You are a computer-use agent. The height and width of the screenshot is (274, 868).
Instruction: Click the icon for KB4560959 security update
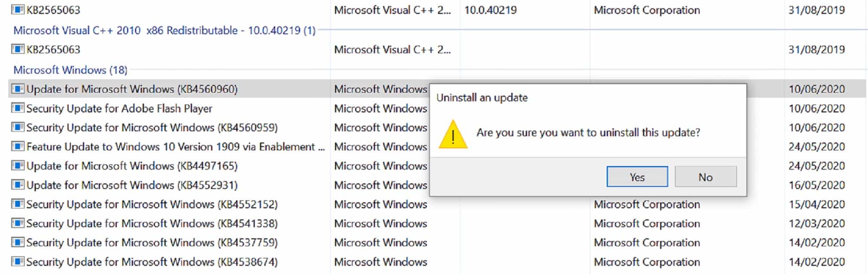click(x=18, y=127)
